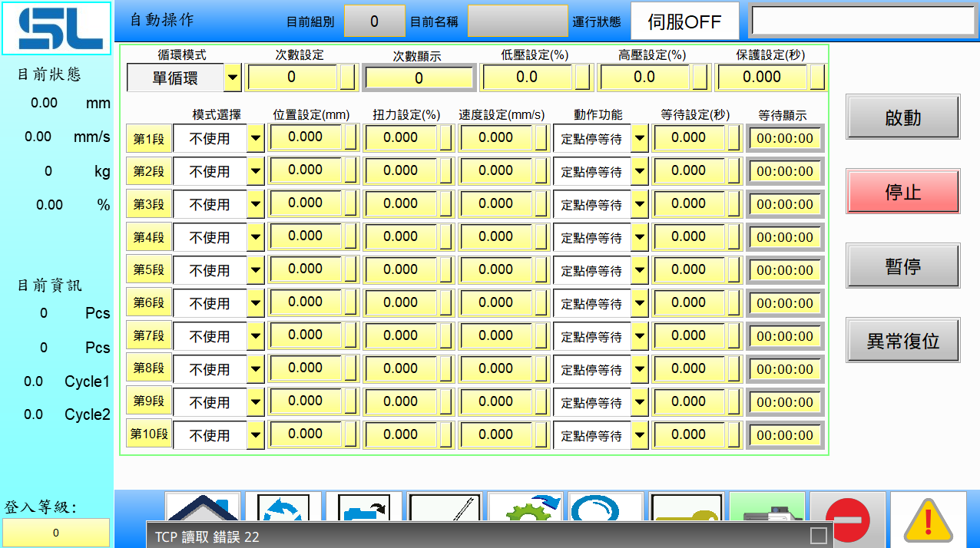
Task: Click the 伺服OFF status indicator
Action: pyautogui.click(x=685, y=21)
